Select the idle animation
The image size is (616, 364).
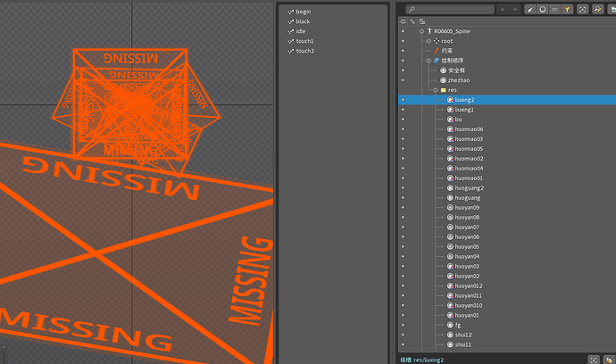[301, 31]
